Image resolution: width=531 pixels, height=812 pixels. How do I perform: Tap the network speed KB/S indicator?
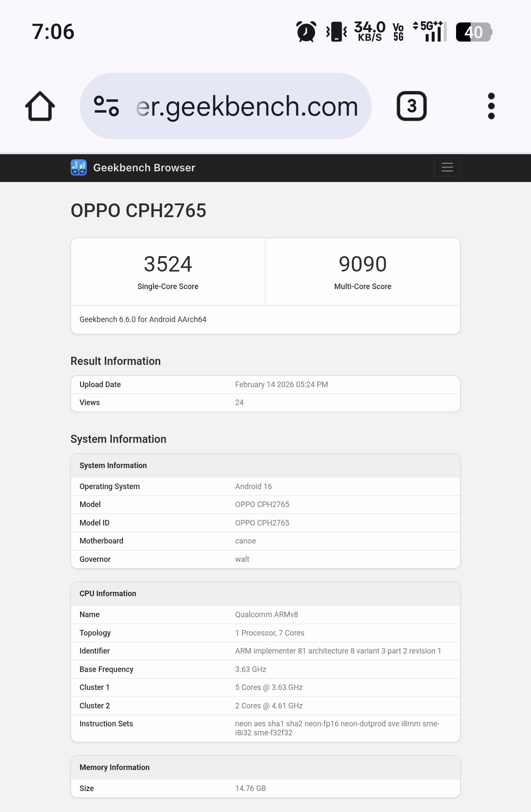coord(370,32)
